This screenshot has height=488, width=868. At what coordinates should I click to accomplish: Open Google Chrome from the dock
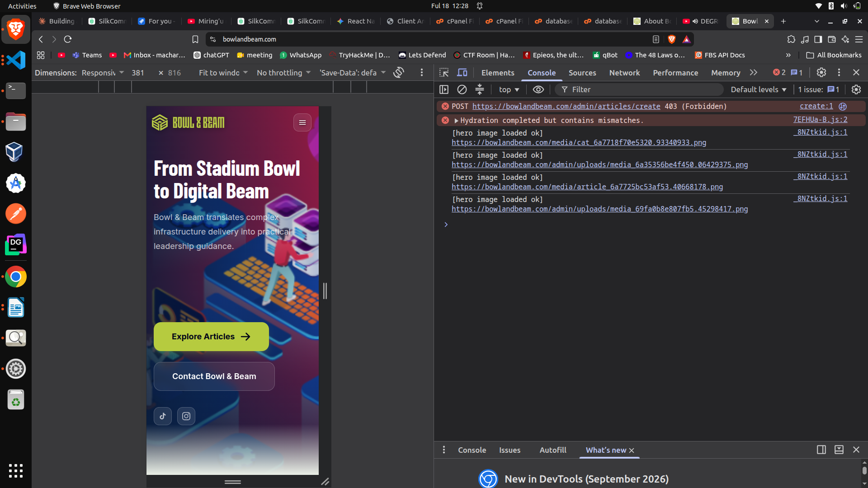(16, 277)
